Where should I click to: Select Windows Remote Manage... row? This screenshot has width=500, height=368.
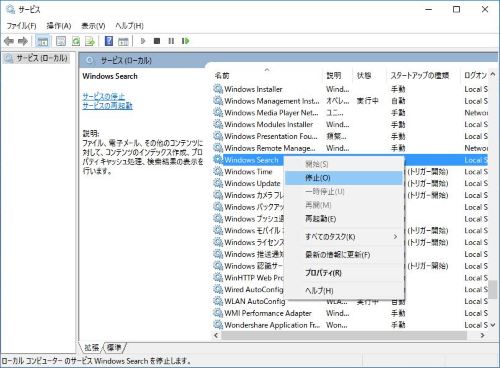click(350, 148)
